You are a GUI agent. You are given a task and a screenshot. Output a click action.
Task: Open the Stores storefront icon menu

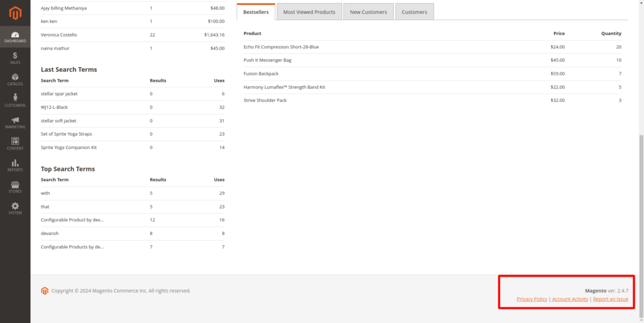[x=15, y=187]
